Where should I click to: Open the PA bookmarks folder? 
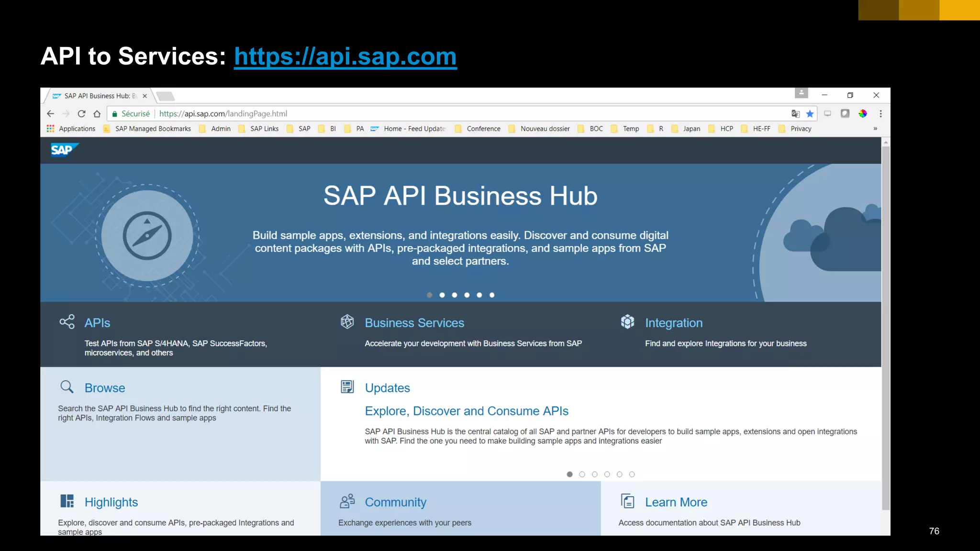tap(354, 129)
